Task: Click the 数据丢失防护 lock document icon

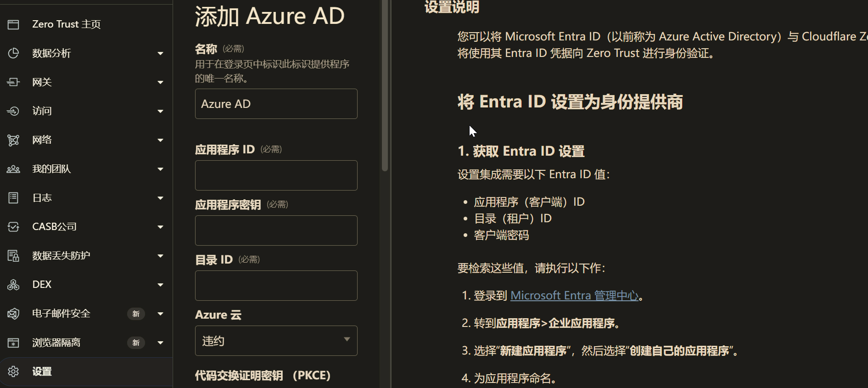Action: point(13,256)
